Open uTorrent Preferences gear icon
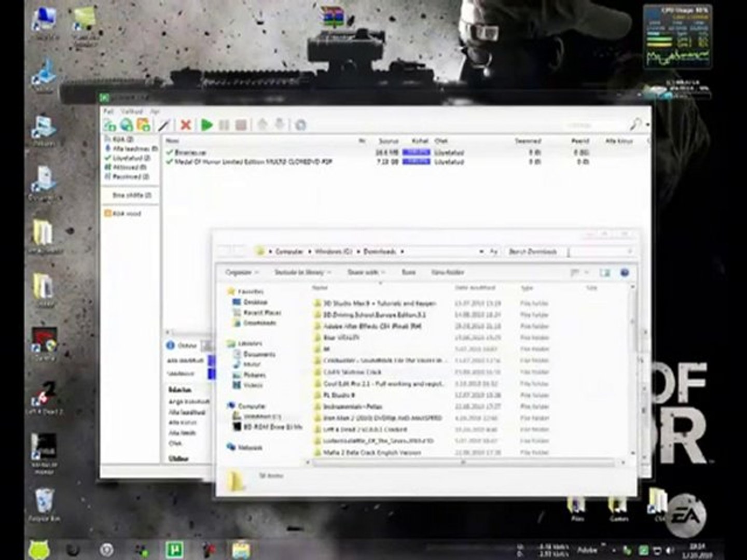Image resolution: width=747 pixels, height=560 pixels. [300, 124]
